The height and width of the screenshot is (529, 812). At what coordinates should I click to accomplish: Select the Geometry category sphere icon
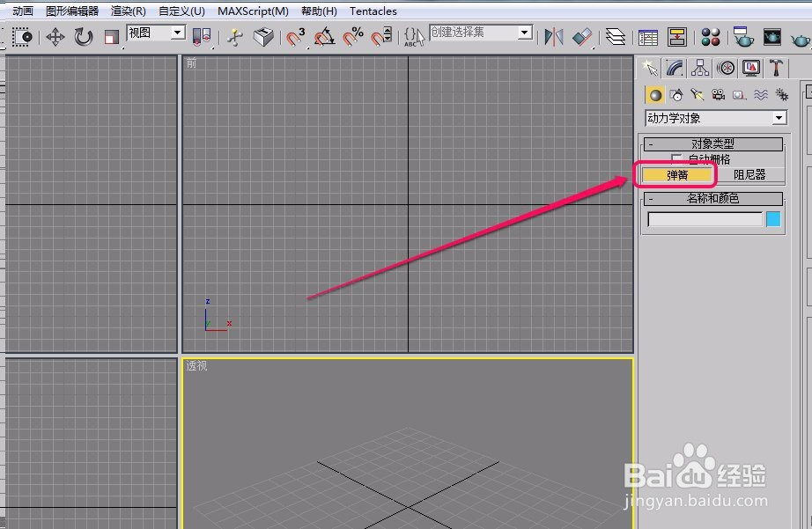[x=655, y=95]
